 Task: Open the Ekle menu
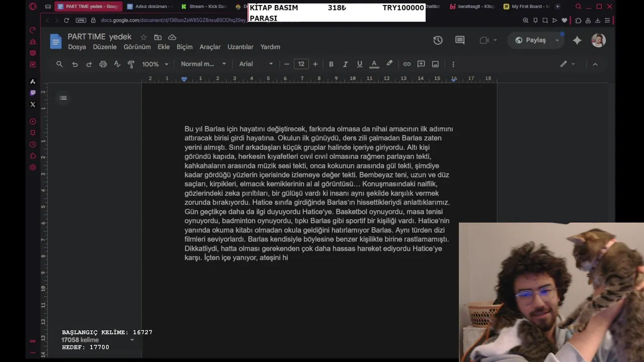tap(164, 47)
